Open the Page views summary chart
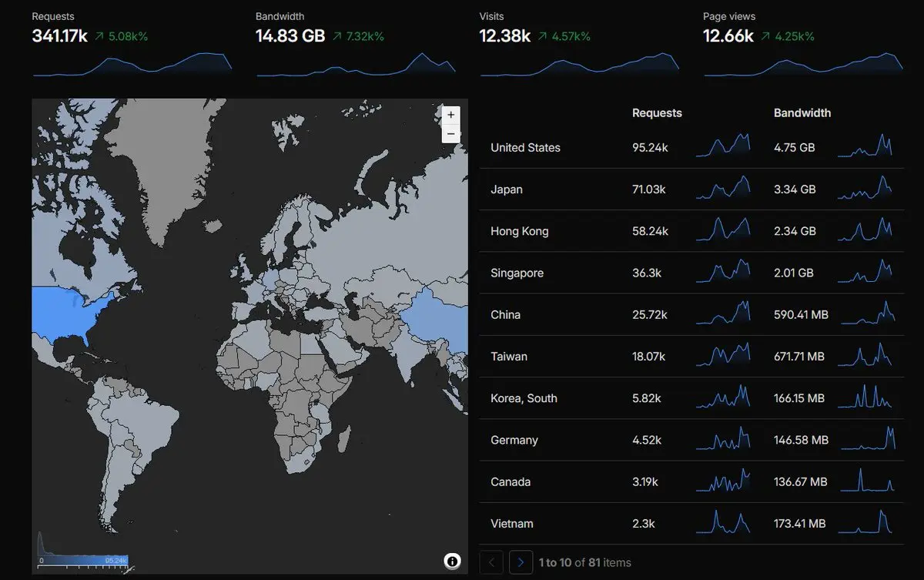The height and width of the screenshot is (580, 924). (803, 64)
